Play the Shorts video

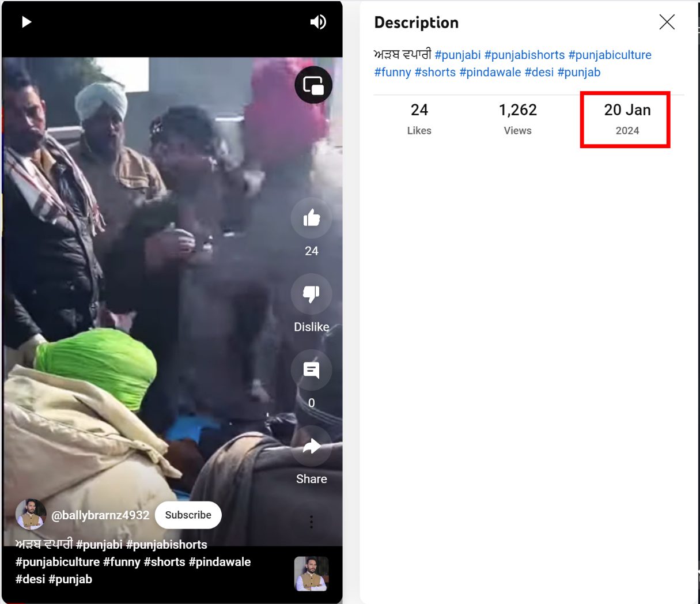tap(27, 22)
